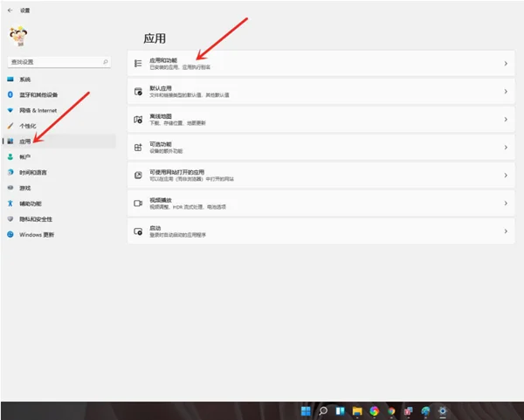
Task: Expand 启动 via its right chevron
Action: pos(506,231)
